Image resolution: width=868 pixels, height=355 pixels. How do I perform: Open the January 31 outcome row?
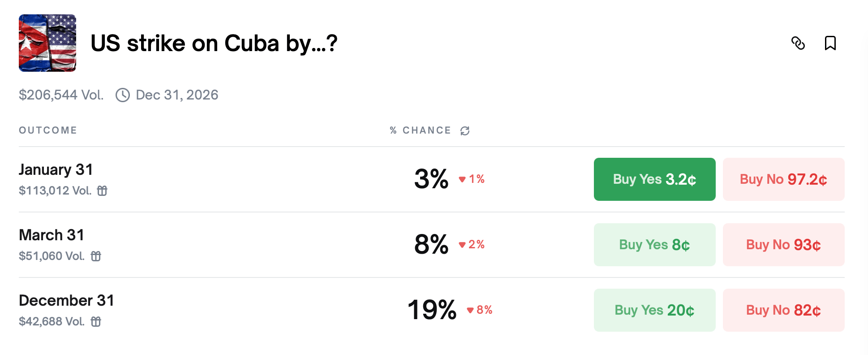[x=56, y=170]
